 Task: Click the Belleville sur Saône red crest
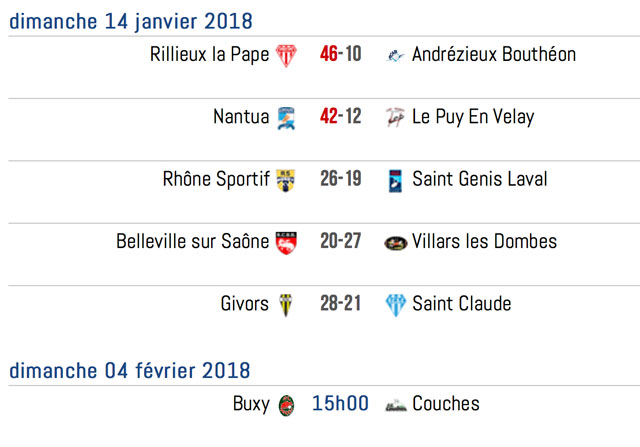[286, 243]
